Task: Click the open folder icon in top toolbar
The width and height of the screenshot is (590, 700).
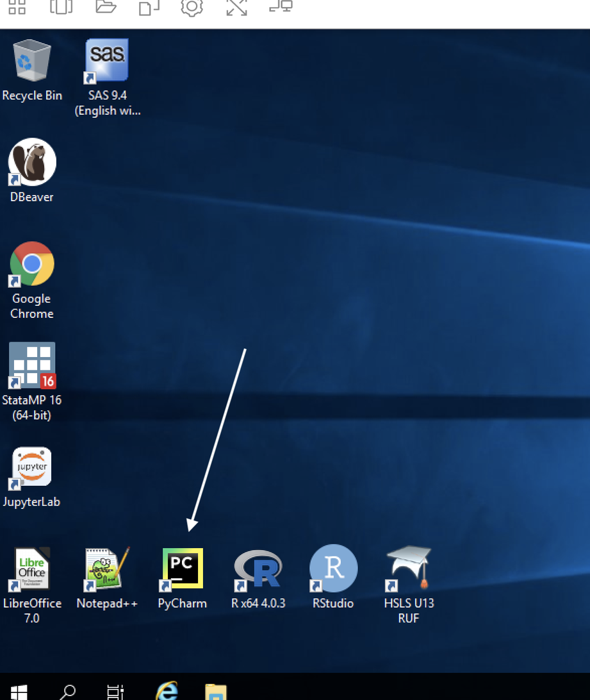Action: (106, 8)
